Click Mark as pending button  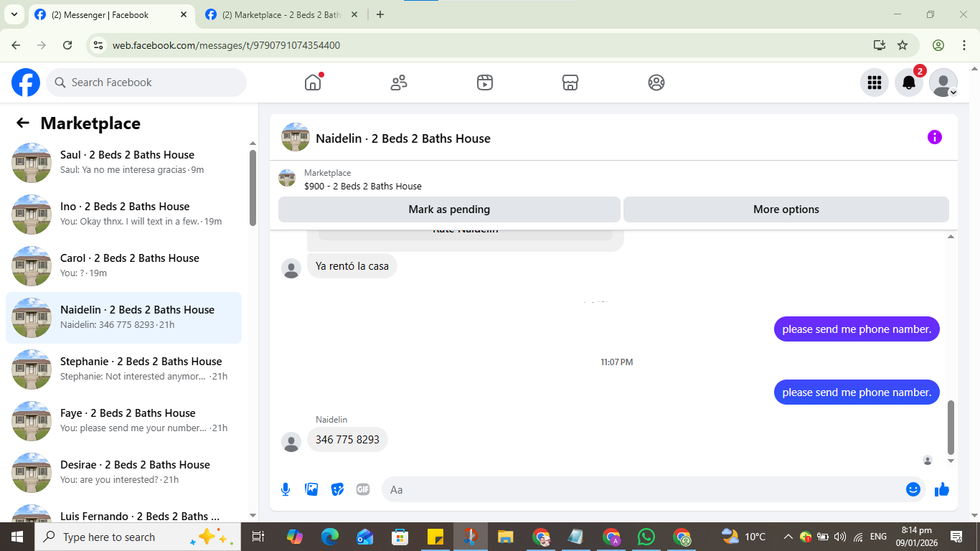(449, 209)
